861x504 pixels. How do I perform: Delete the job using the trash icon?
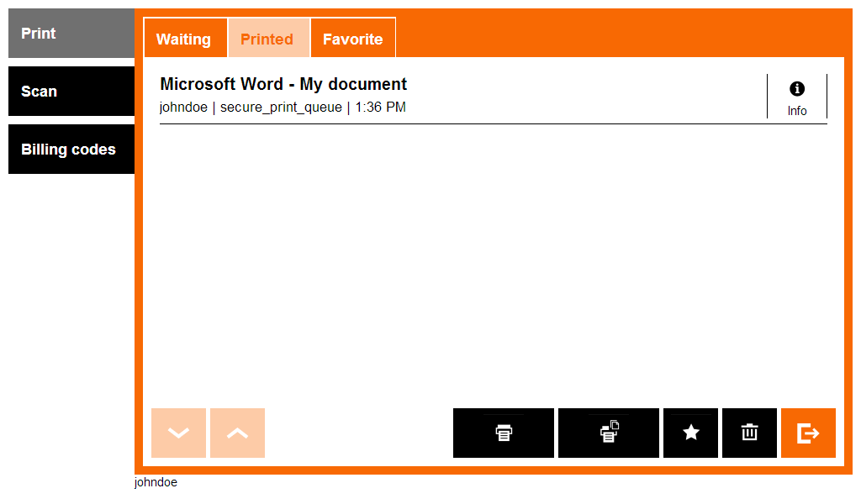tap(749, 433)
